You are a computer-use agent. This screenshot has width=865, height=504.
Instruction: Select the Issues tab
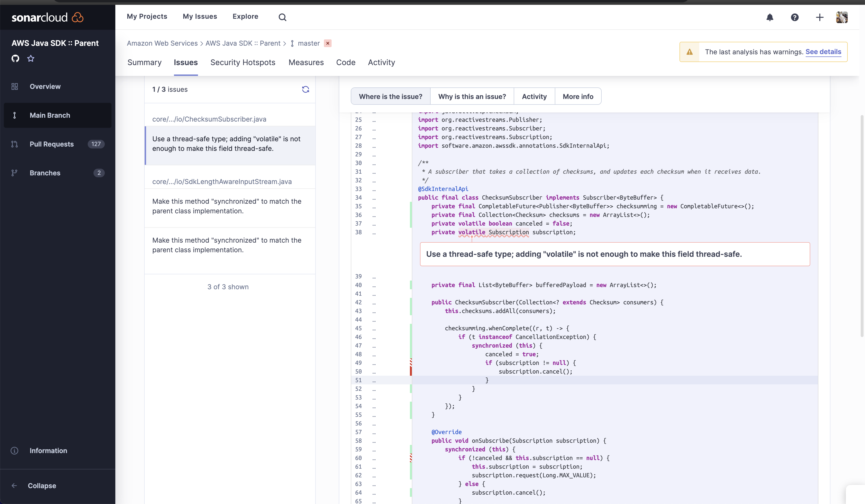[185, 62]
